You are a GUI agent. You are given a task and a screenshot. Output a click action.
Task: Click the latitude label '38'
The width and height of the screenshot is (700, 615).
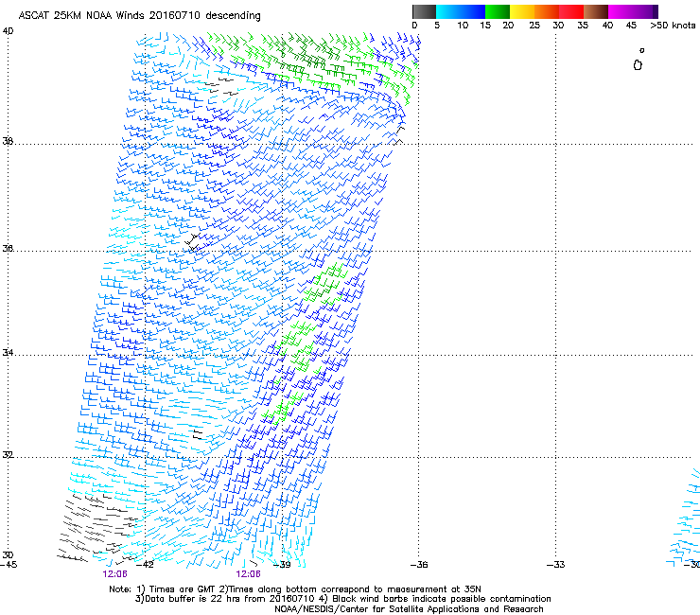[x=8, y=141]
